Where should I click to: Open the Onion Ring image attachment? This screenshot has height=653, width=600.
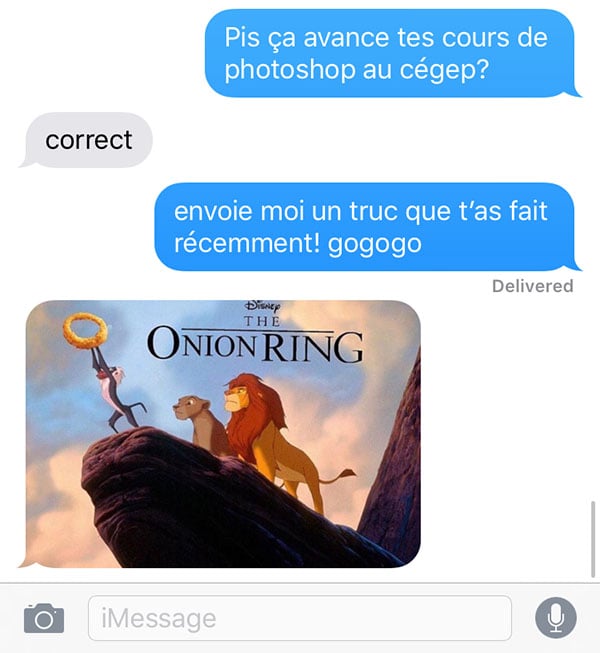(223, 434)
